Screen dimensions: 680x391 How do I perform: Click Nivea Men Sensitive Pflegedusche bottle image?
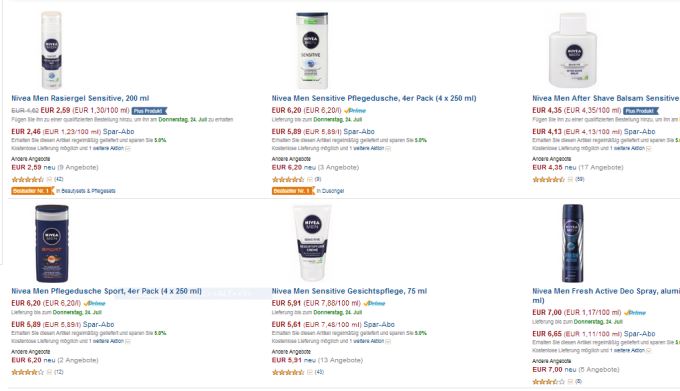pyautogui.click(x=312, y=50)
